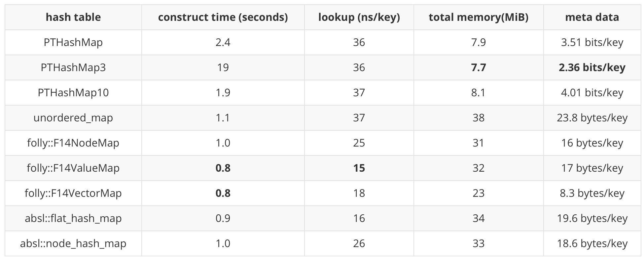Click the PTHashMap row name cell
644x260 pixels.
pyautogui.click(x=73, y=42)
